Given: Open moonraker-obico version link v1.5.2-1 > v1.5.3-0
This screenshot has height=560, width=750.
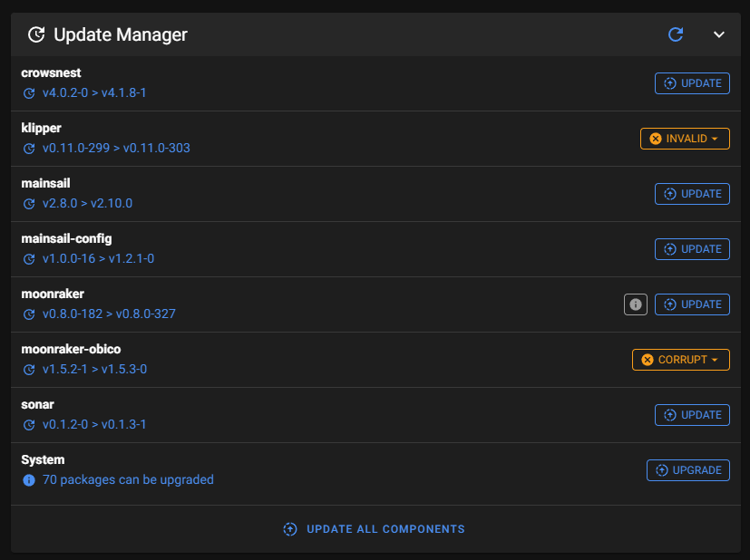Looking at the screenshot, I should 94,370.
